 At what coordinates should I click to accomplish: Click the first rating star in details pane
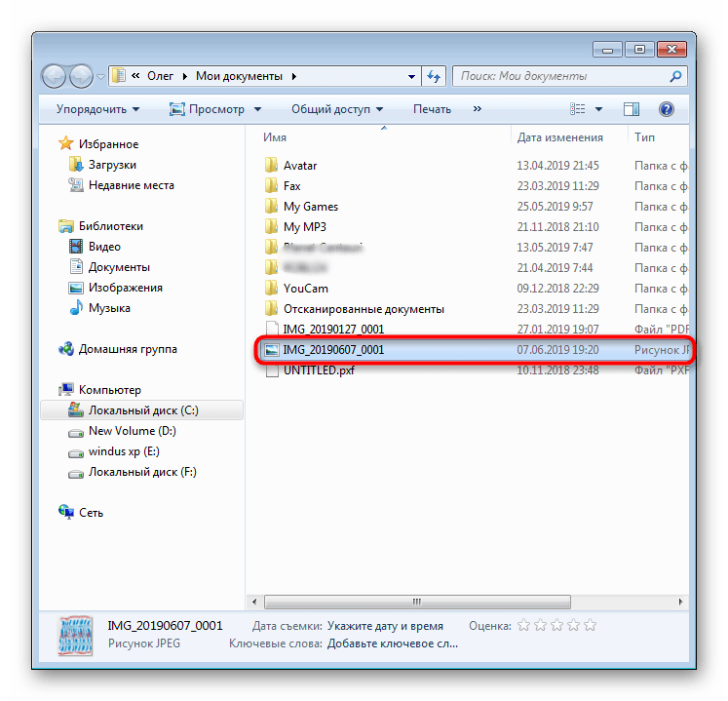[523, 626]
